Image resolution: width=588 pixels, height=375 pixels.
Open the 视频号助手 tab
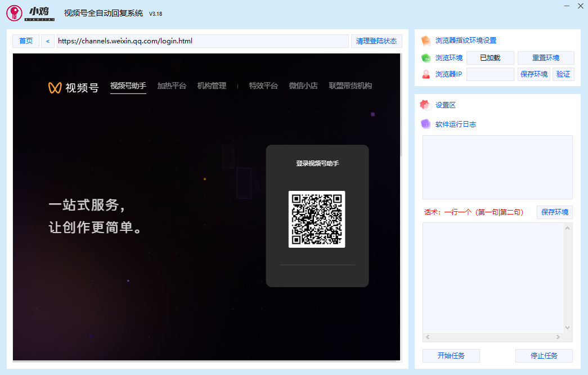[x=128, y=86]
